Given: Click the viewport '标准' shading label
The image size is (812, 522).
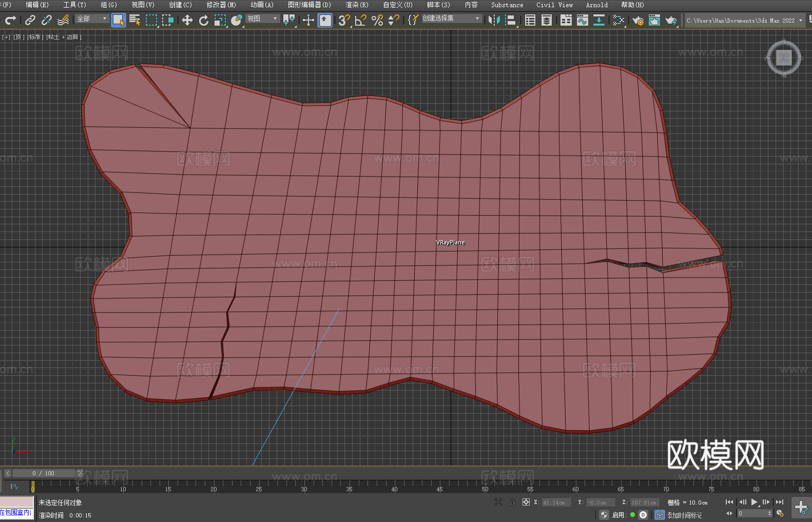Looking at the screenshot, I should tap(35, 37).
